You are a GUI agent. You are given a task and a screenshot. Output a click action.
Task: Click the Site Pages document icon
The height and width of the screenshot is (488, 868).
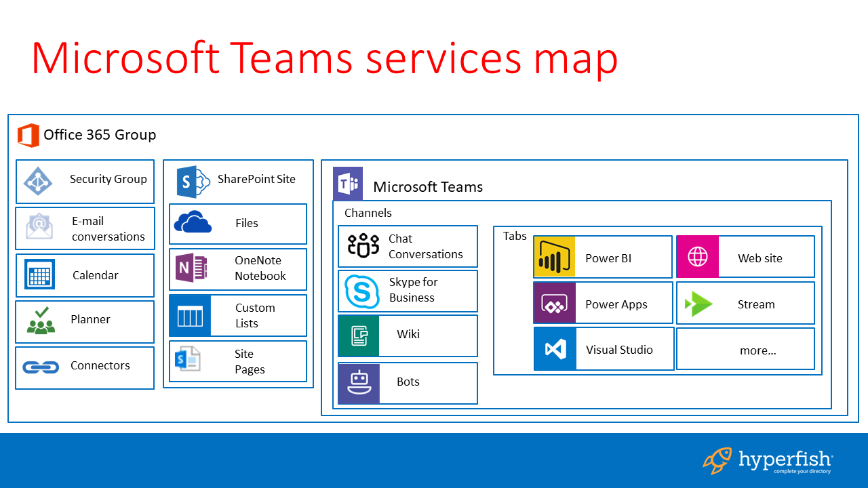coord(187,359)
